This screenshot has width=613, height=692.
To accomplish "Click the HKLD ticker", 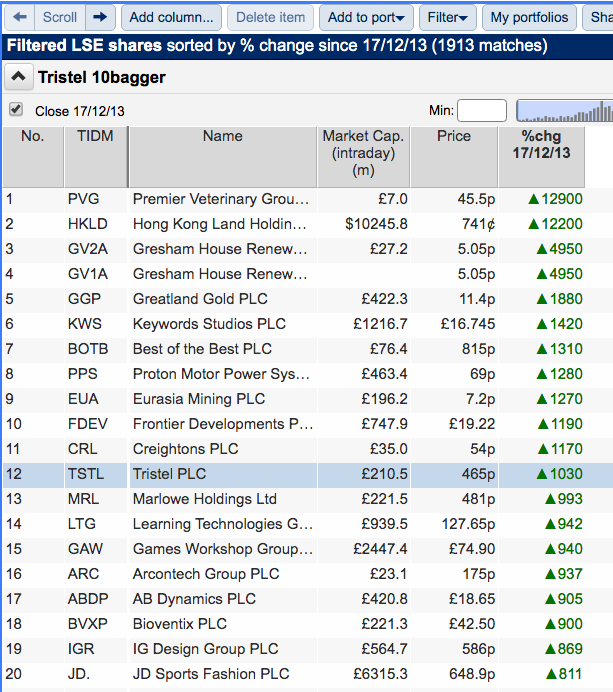I will [x=87, y=224].
